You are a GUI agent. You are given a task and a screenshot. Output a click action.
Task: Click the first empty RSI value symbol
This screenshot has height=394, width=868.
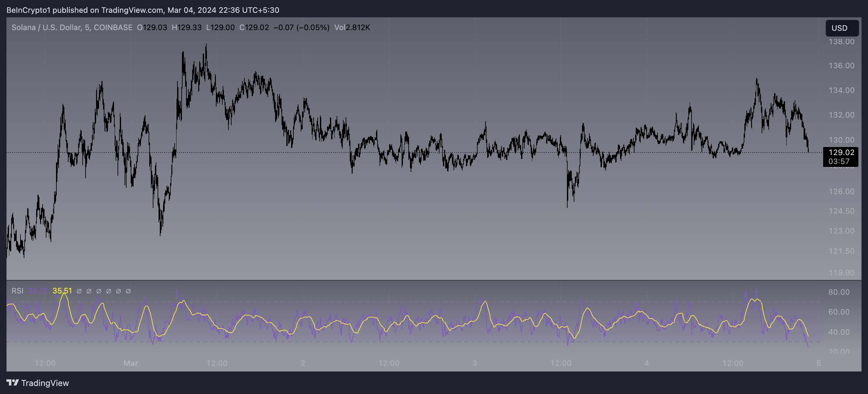(79, 291)
